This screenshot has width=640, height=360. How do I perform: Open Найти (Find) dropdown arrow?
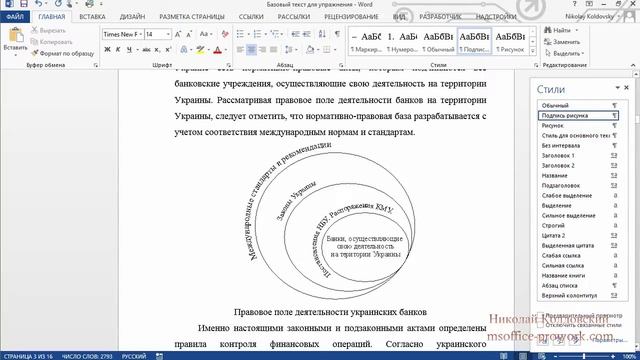577,30
